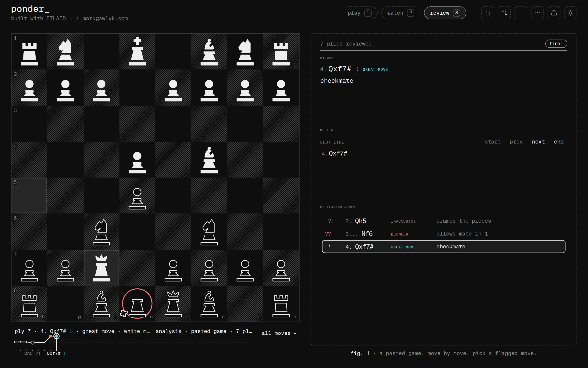Viewport: 588px width, 368px height.
Task: Click the ponder_ logo title
Action: click(30, 9)
